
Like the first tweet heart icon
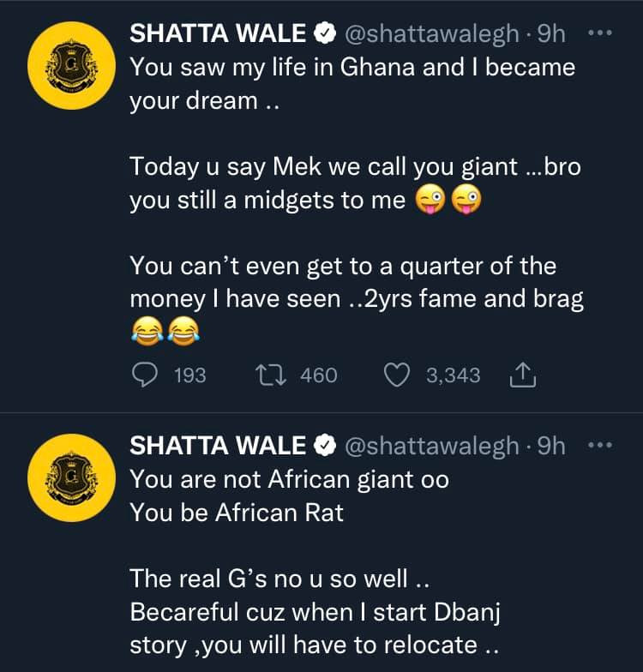click(396, 375)
